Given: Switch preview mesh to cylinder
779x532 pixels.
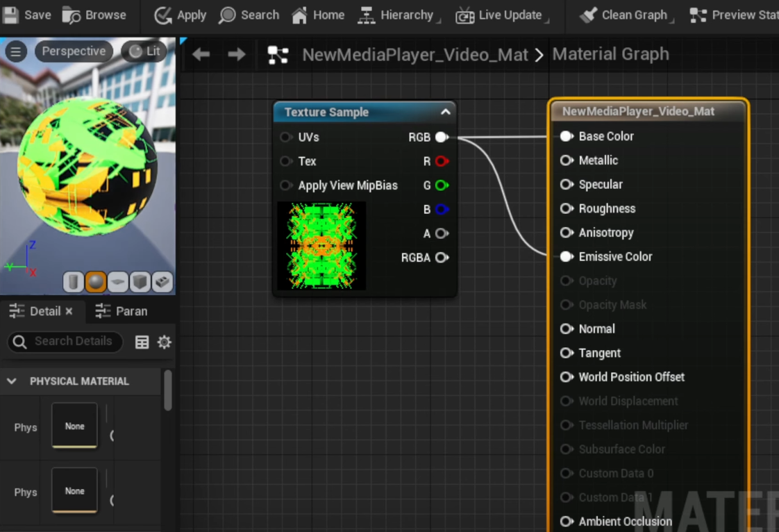Looking at the screenshot, I should (x=73, y=281).
